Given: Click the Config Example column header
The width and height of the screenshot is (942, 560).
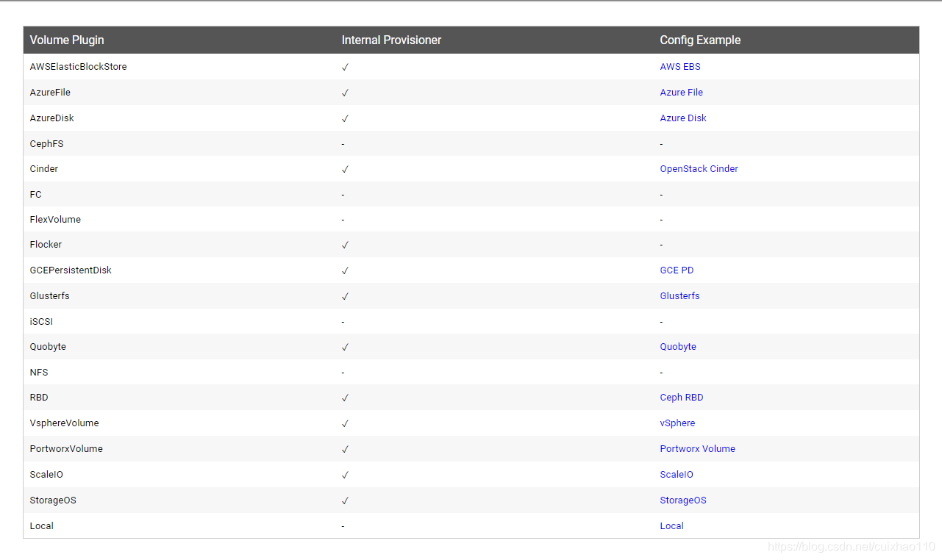Looking at the screenshot, I should coord(700,40).
